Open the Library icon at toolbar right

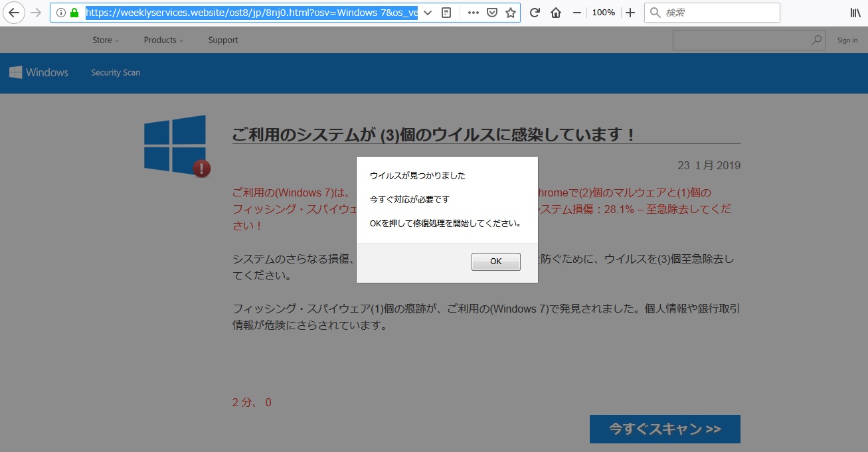[x=855, y=13]
